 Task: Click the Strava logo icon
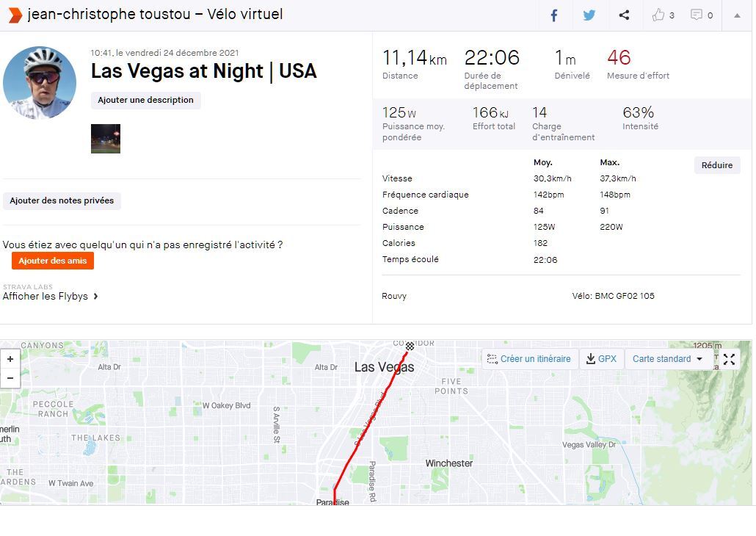15,15
